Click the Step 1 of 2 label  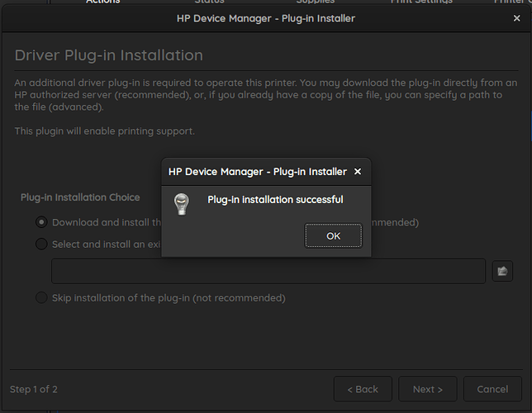33,389
